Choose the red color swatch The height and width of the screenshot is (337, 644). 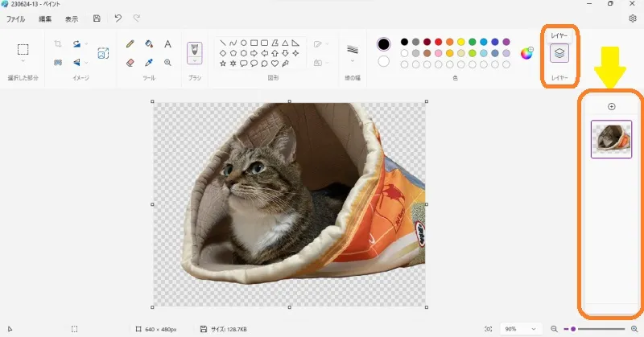coord(438,42)
